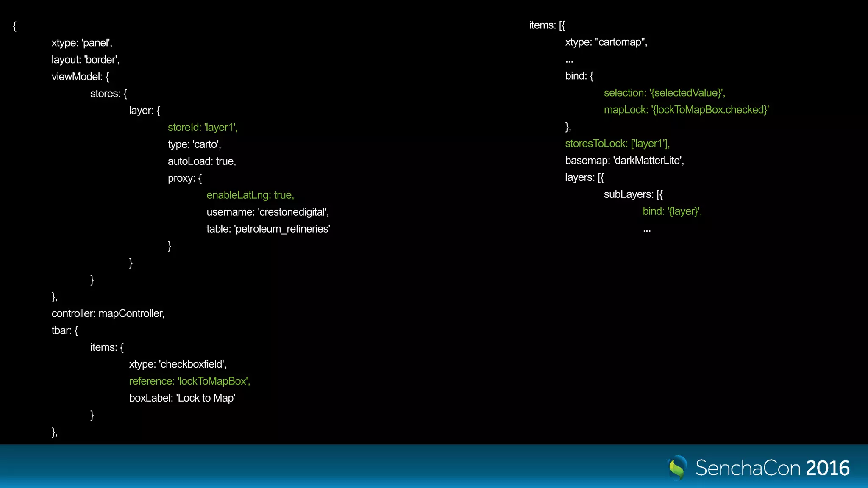Click the type: 'carto' line
The width and height of the screenshot is (868, 488).
pos(194,144)
